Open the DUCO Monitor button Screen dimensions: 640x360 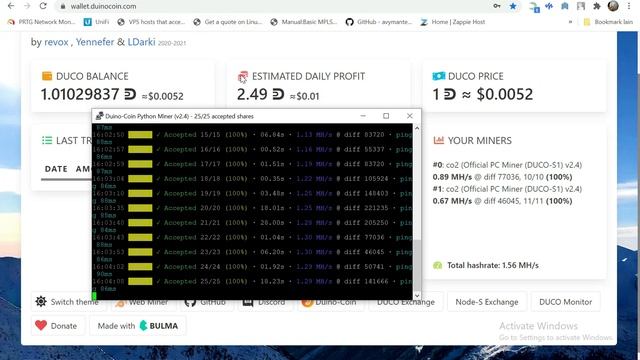tap(565, 302)
